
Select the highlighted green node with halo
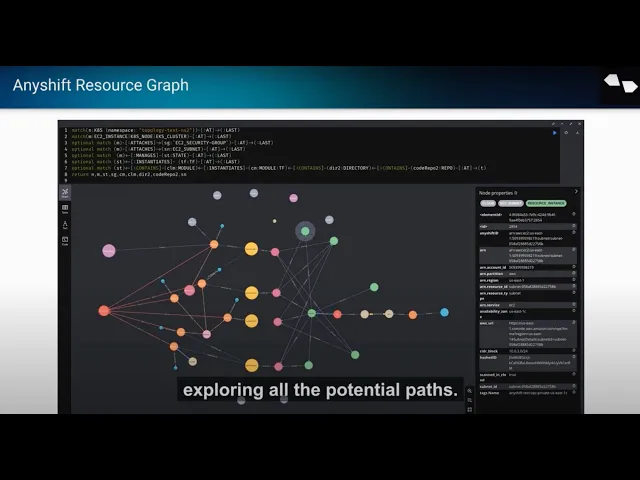(x=305, y=231)
